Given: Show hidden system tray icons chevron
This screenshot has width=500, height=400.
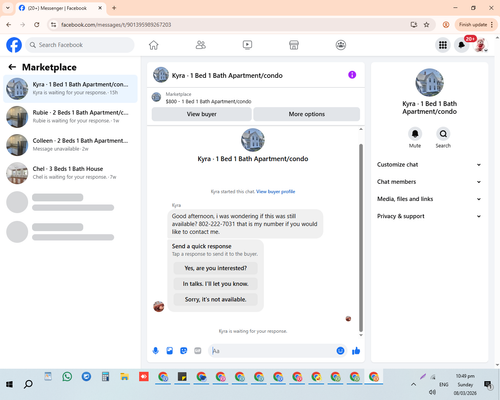Looking at the screenshot, I should point(413,385).
